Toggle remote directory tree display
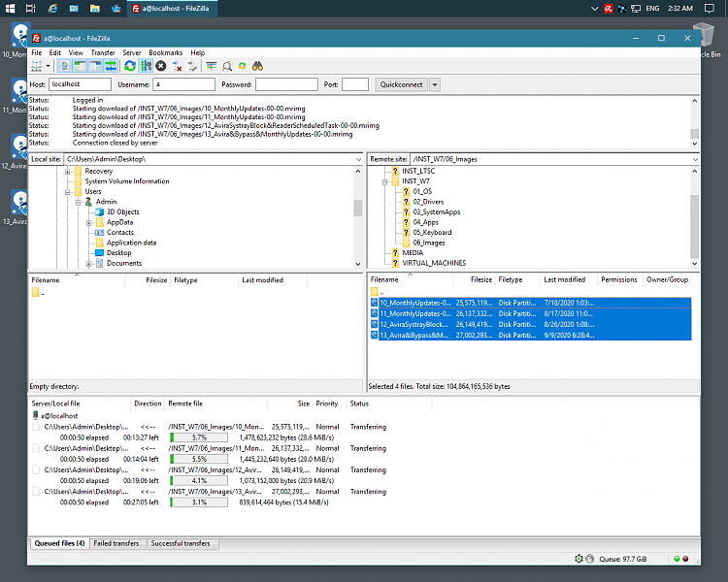 click(95, 66)
